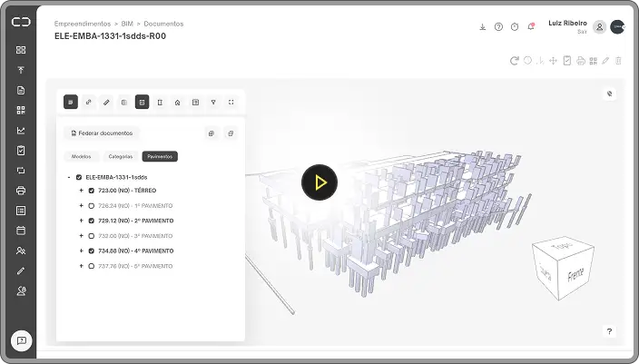Expand the 729.12 2º PAVIMENTO node

[81, 221]
